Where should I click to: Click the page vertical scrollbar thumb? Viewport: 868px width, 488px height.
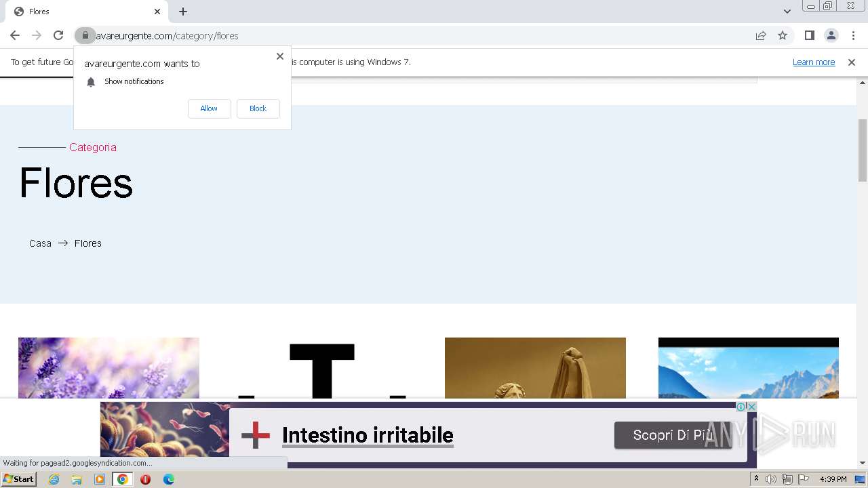[x=863, y=150]
